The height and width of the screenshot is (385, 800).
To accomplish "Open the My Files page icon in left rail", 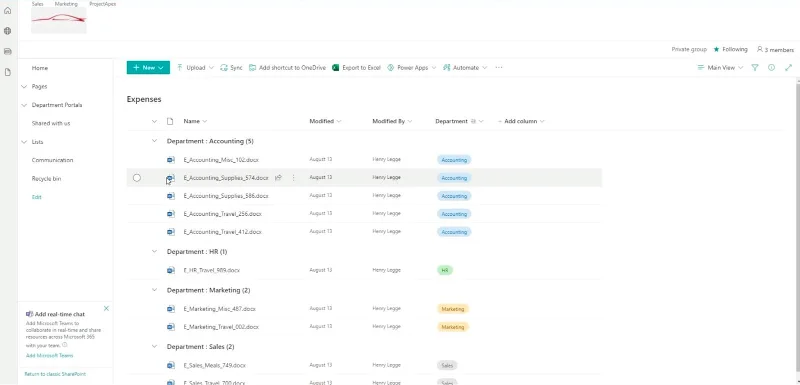I will (x=7, y=72).
